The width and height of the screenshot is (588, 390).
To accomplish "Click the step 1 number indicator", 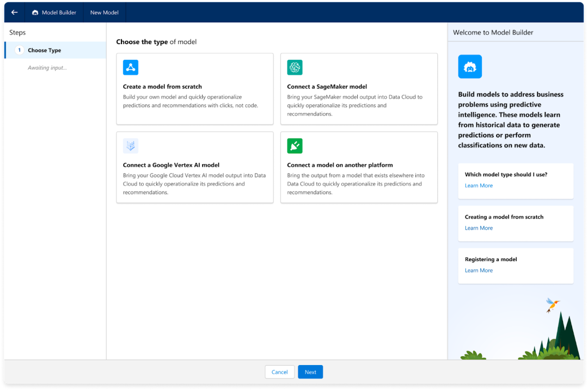I will pyautogui.click(x=20, y=49).
